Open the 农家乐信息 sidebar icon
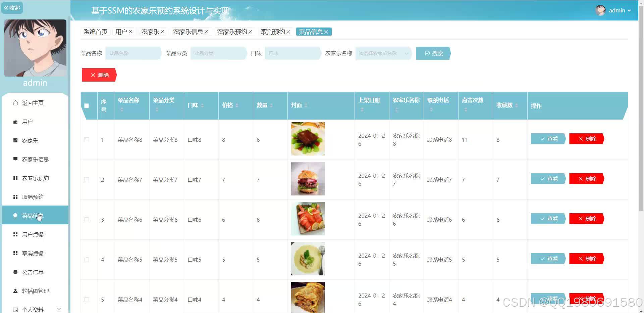 [x=15, y=159]
